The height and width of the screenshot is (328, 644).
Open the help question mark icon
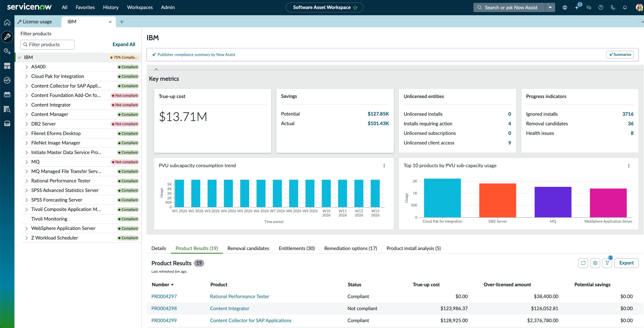[x=601, y=8]
